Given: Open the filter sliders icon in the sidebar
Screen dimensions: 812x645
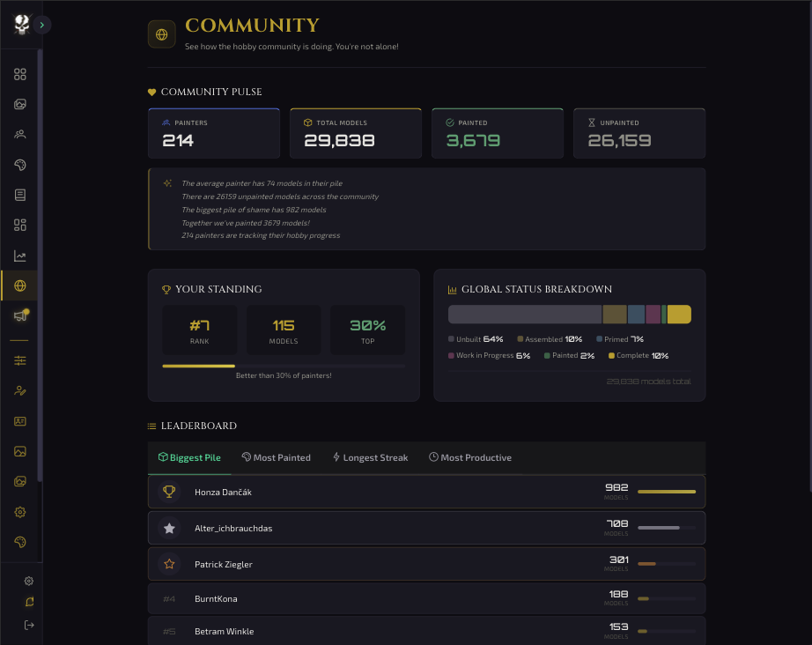Looking at the screenshot, I should [x=19, y=360].
